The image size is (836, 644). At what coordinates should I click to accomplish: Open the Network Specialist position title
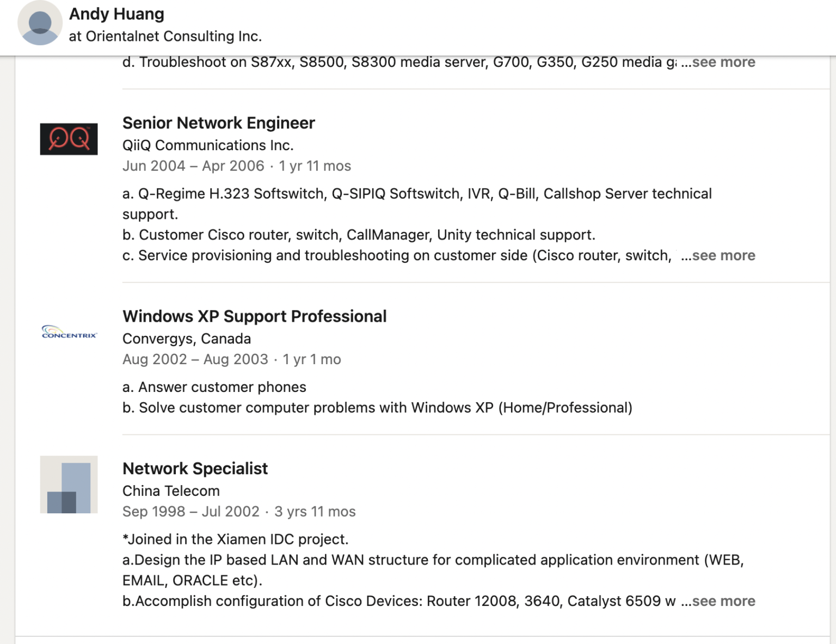tap(195, 469)
